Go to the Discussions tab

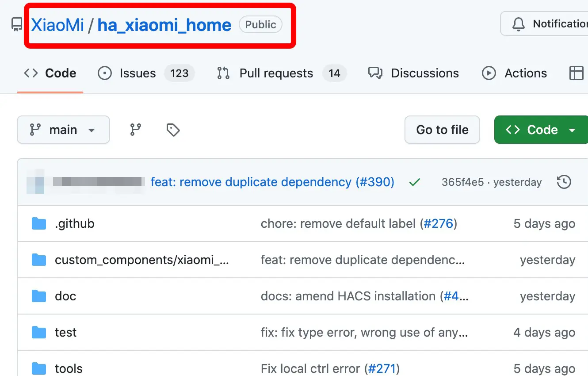tap(424, 73)
